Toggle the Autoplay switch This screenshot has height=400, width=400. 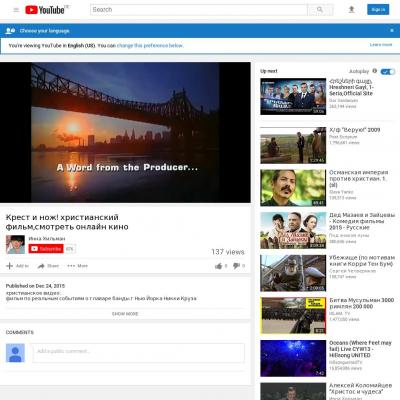coord(388,71)
